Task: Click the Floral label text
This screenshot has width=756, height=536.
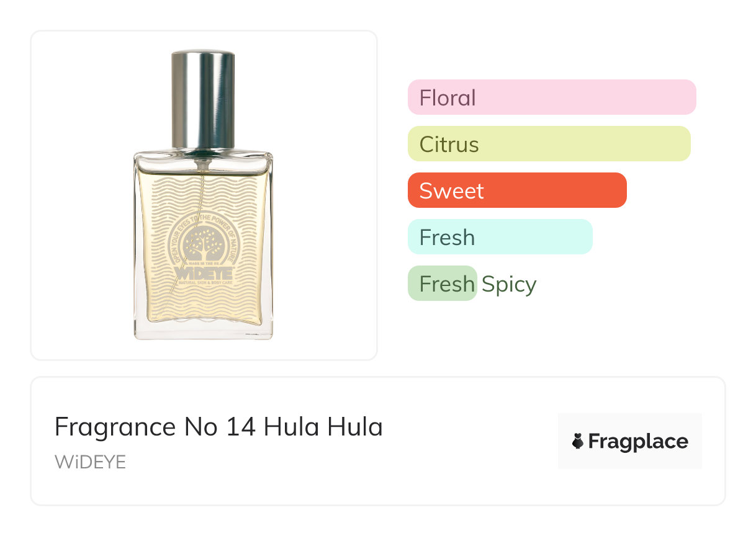Action: (x=448, y=98)
